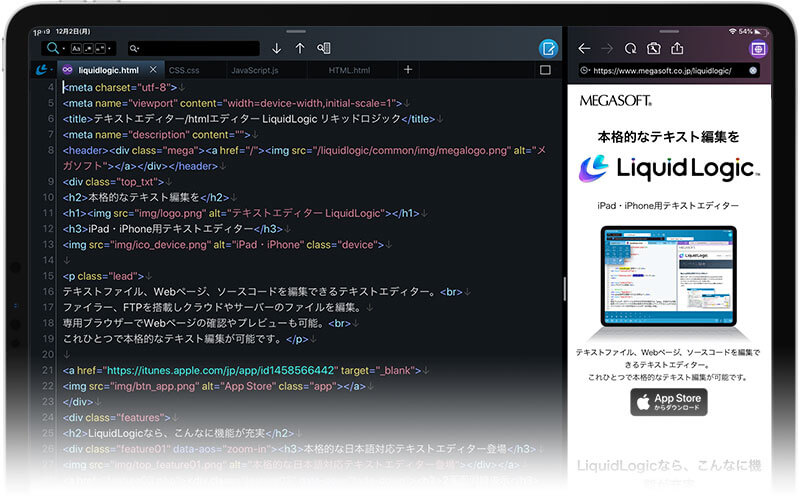Click the find-previous up arrow
The image size is (800, 500).
pyautogui.click(x=300, y=48)
